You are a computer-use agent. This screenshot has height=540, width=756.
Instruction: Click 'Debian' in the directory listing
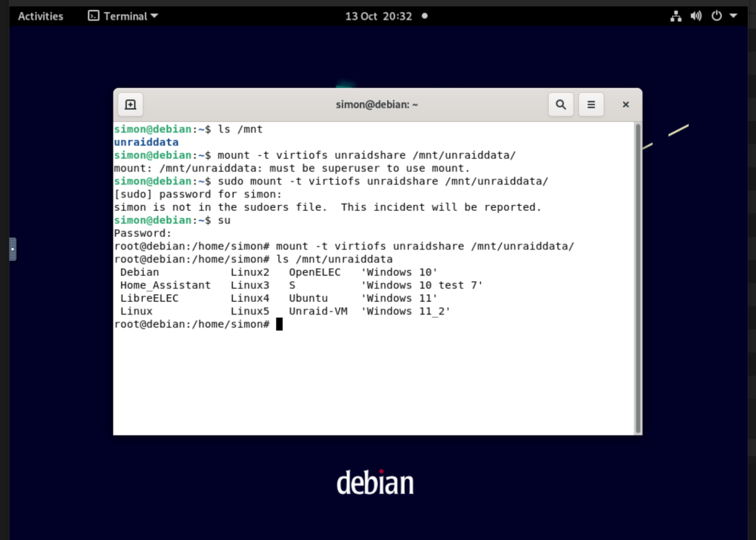click(139, 272)
